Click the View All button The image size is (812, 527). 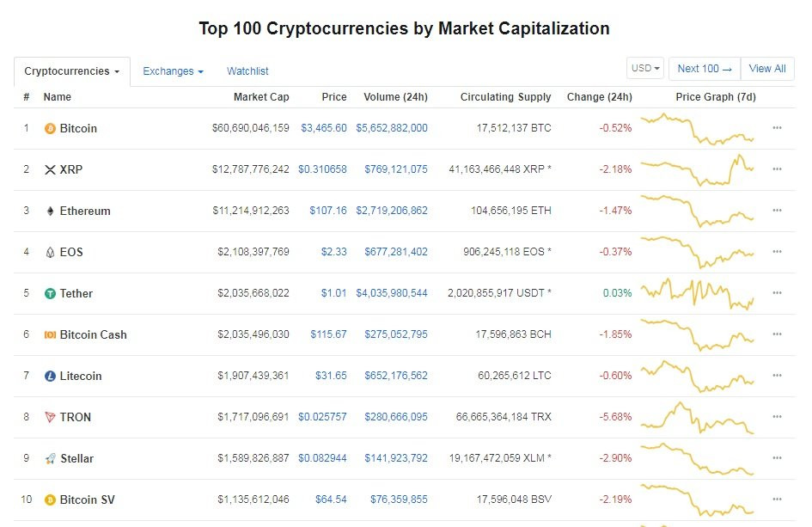767,69
